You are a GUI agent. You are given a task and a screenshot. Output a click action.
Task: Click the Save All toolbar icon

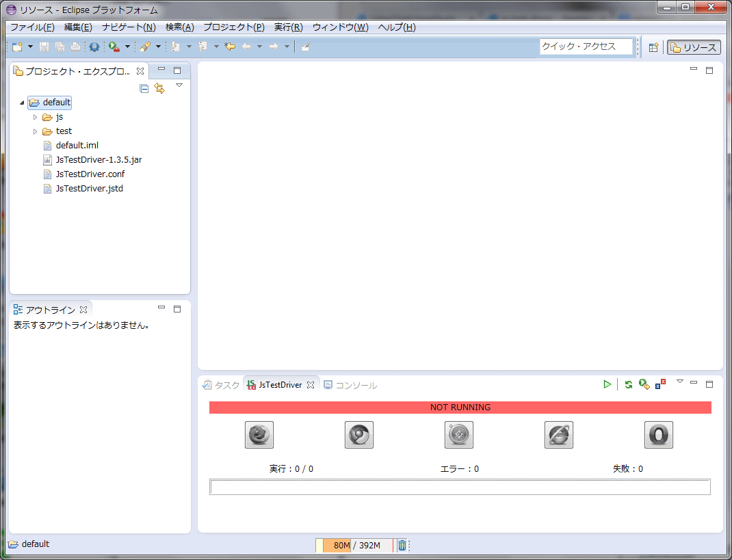(60, 46)
